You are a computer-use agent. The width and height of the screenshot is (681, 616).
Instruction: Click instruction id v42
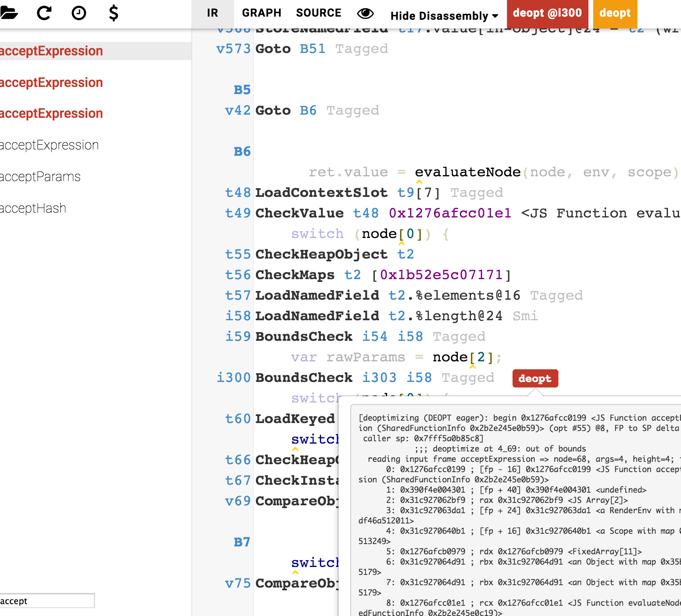238,110
